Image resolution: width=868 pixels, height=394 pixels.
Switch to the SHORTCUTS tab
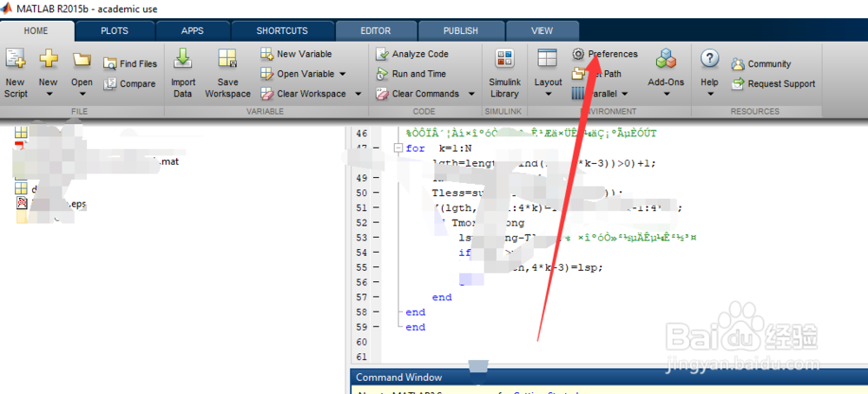click(x=282, y=31)
